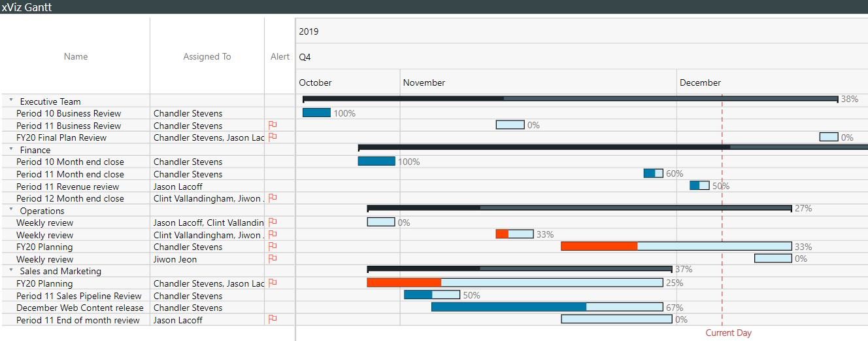
Task: Click the alert flag on Operations FY20 Planning row
Action: [273, 246]
